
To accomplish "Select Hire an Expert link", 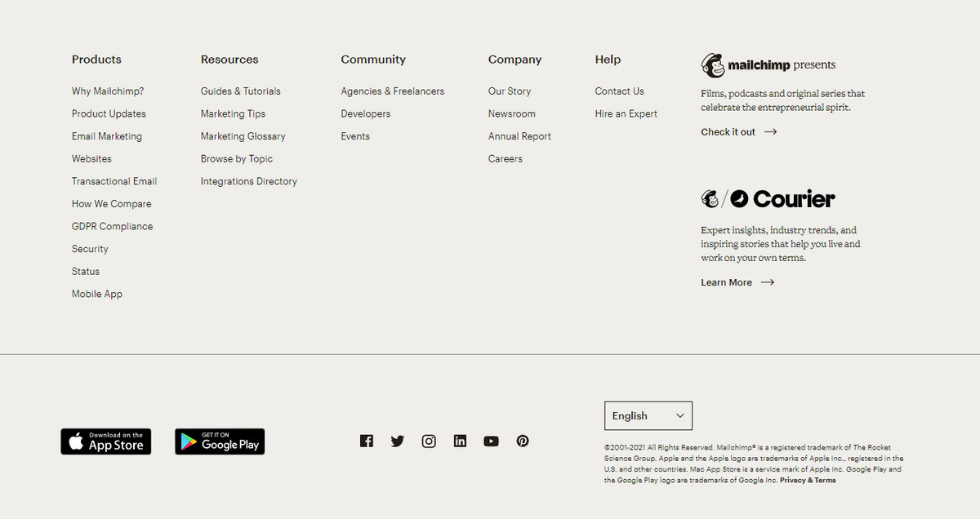I will [626, 114].
